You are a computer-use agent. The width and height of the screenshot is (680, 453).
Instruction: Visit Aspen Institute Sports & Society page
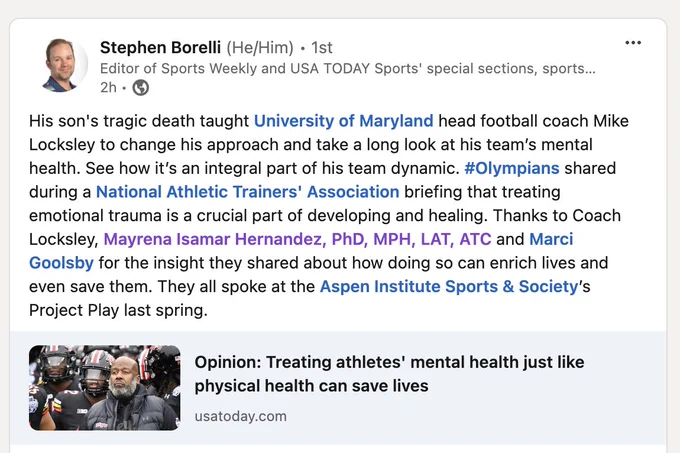point(449,287)
